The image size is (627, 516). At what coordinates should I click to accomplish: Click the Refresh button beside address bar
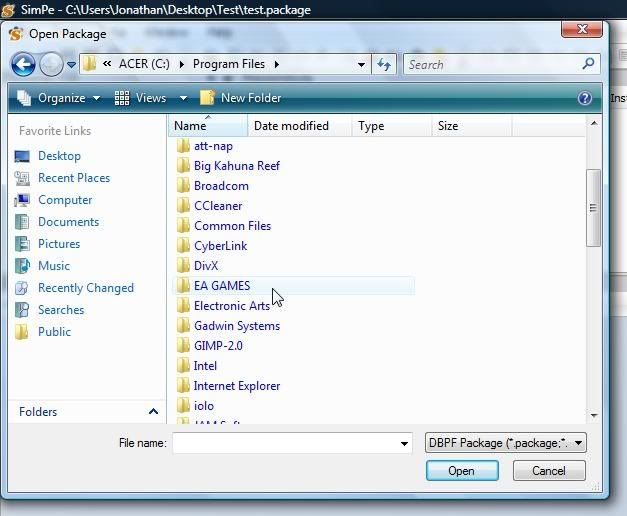(x=384, y=64)
